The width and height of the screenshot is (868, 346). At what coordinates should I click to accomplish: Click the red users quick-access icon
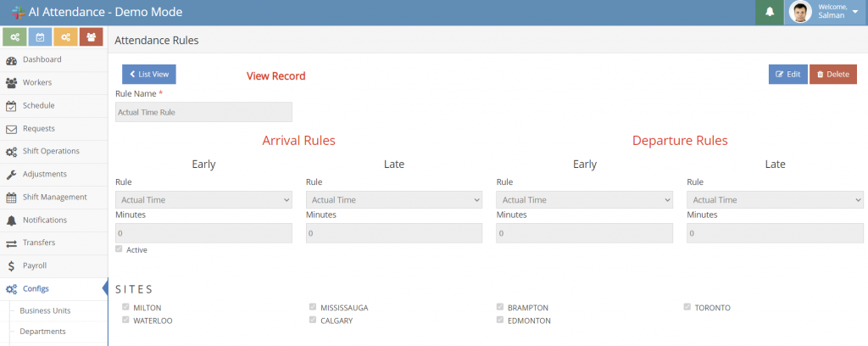91,36
